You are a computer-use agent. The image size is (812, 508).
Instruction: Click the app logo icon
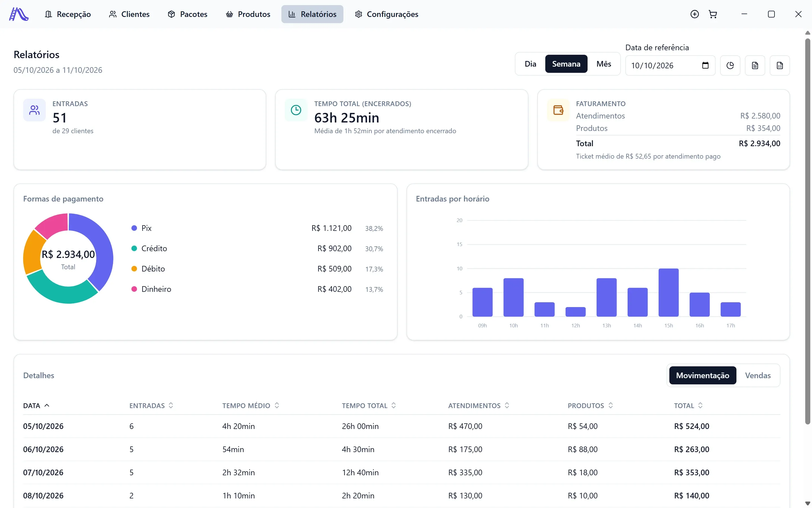19,14
